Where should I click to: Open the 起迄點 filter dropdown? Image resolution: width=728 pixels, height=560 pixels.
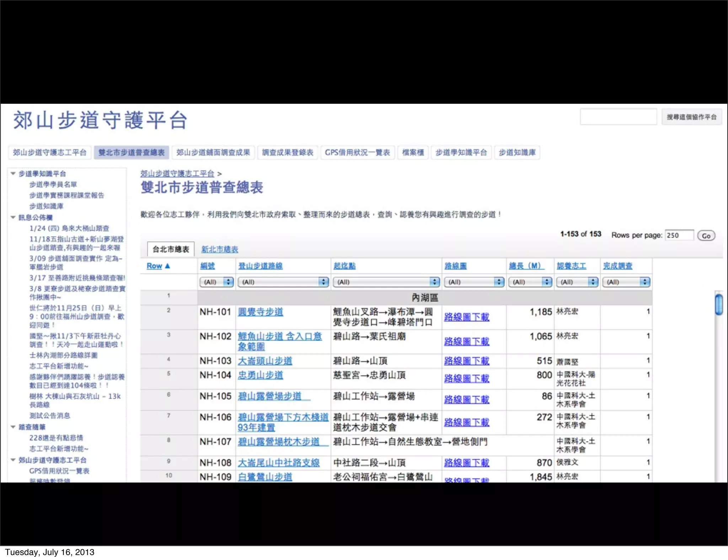(386, 282)
